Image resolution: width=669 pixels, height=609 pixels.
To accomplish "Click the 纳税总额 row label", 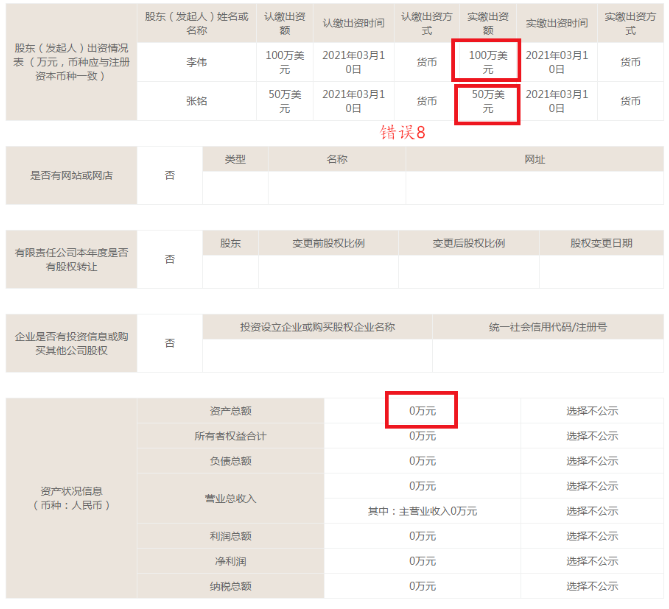I will pos(230,586).
